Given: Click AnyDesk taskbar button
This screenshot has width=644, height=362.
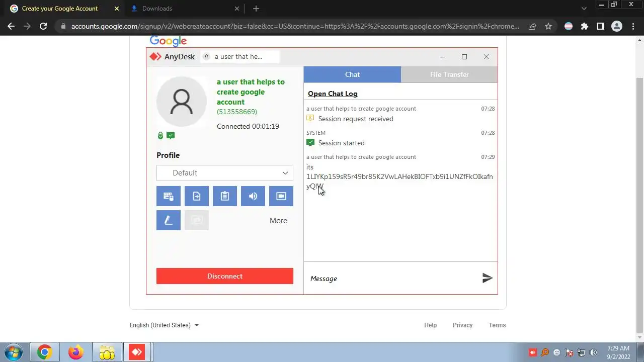Looking at the screenshot, I should click(x=137, y=352).
